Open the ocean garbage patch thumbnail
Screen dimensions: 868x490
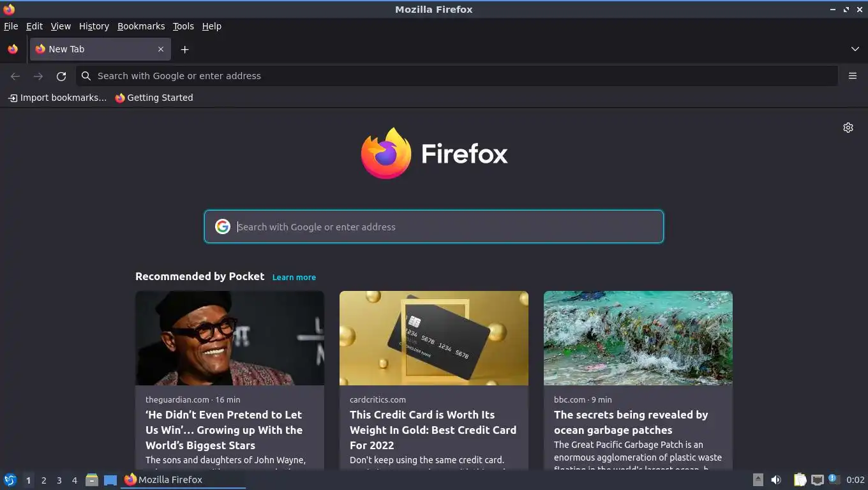638,338
